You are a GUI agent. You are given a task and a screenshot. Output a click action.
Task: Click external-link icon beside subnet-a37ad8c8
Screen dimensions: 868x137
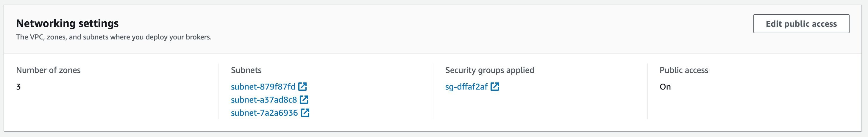click(304, 100)
